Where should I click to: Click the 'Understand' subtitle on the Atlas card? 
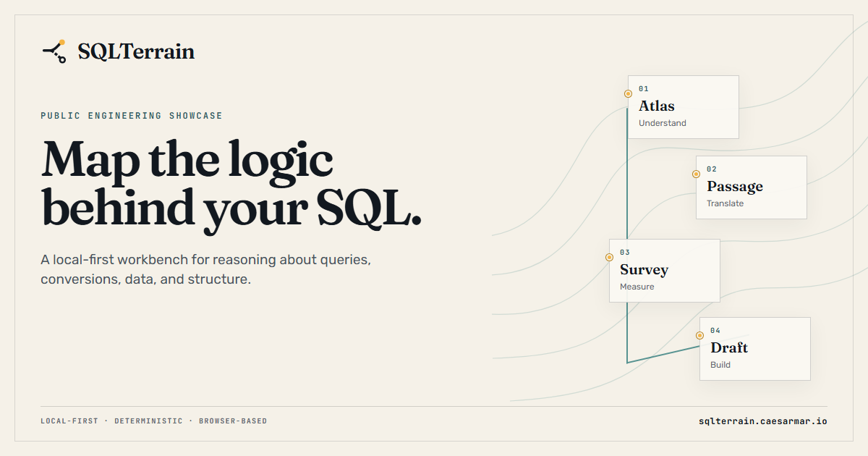[663, 123]
